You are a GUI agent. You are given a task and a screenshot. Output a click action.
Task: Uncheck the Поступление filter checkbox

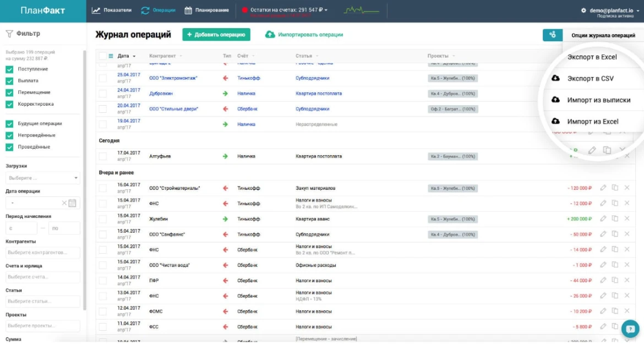tap(9, 69)
